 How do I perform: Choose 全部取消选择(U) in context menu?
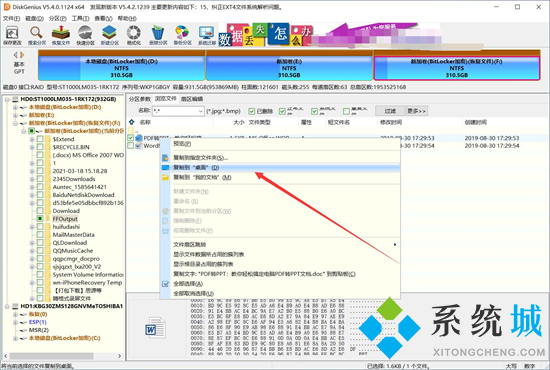(x=280, y=294)
